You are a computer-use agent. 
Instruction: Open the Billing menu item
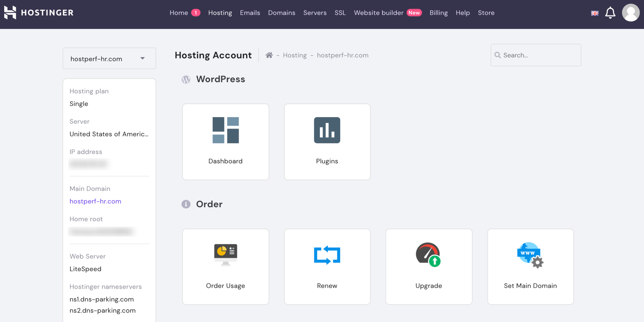(x=439, y=13)
